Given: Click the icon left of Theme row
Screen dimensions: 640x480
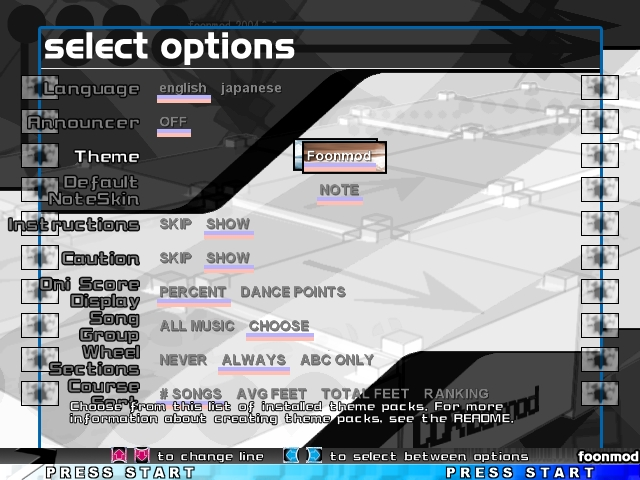Looking at the screenshot, I should click(39, 156).
